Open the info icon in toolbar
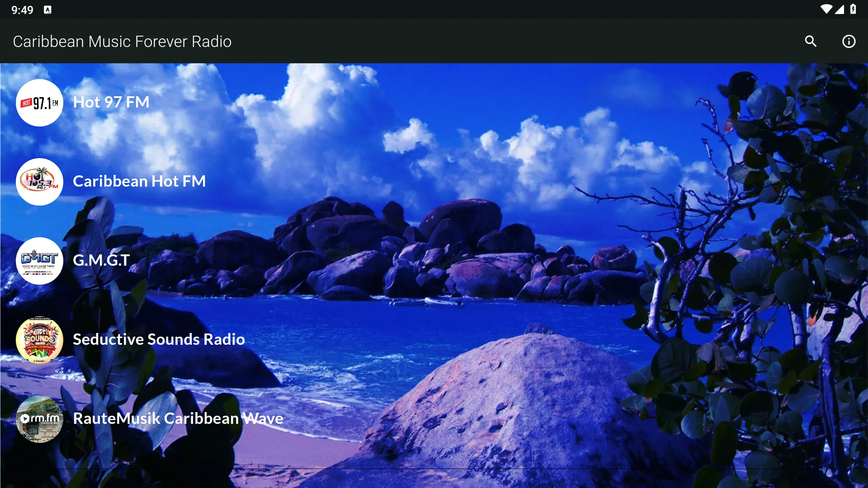 click(849, 41)
